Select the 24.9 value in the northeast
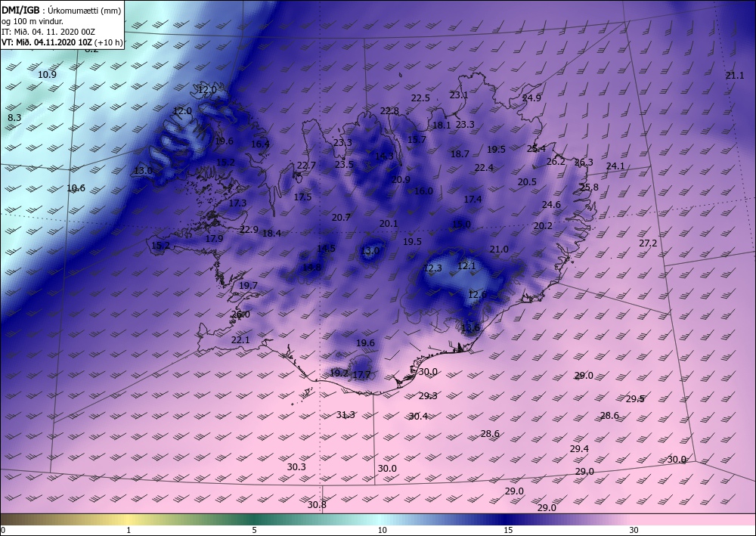 [531, 98]
